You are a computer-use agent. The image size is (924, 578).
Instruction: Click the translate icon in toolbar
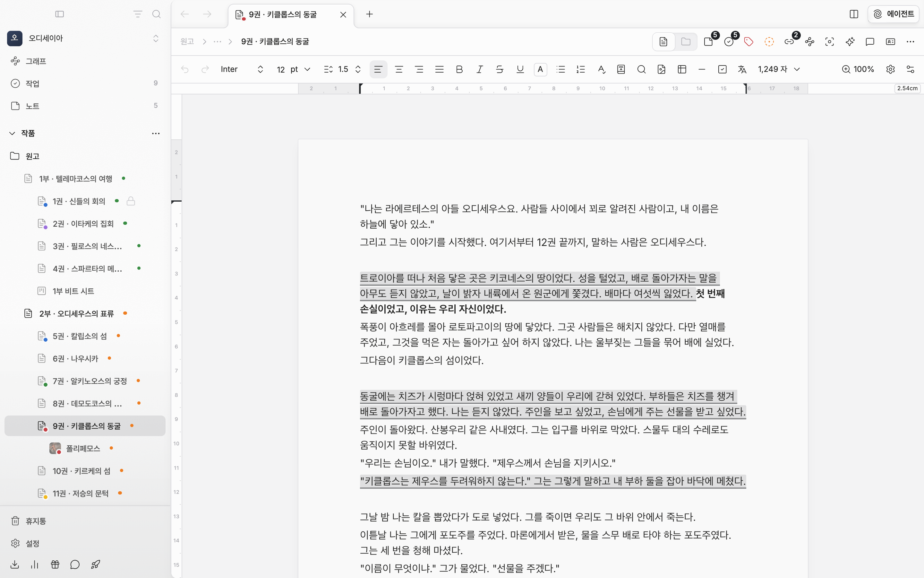(742, 69)
